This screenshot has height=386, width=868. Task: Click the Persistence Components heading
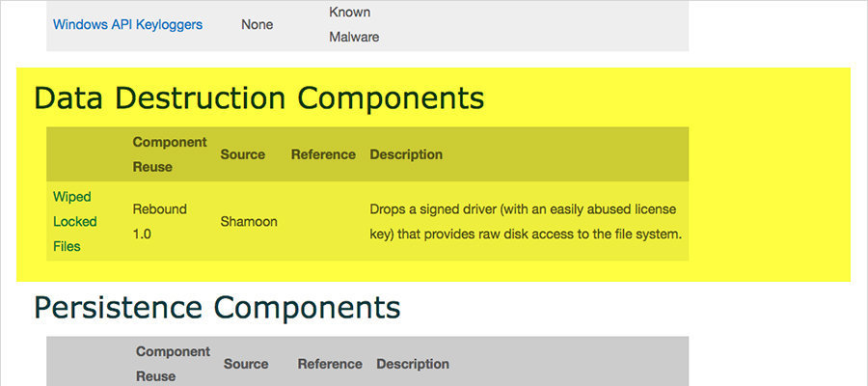(x=216, y=307)
